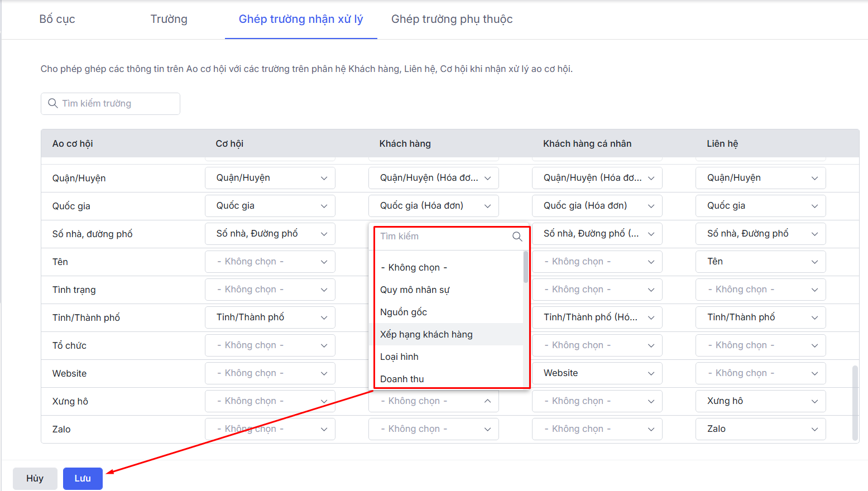868x491 pixels.
Task: Open Ghép trường phụ thuộc tab
Action: [452, 20]
